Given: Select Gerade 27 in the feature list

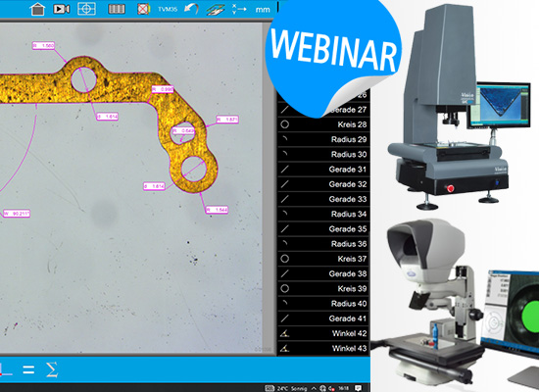Looking at the screenshot, I should pos(323,110).
